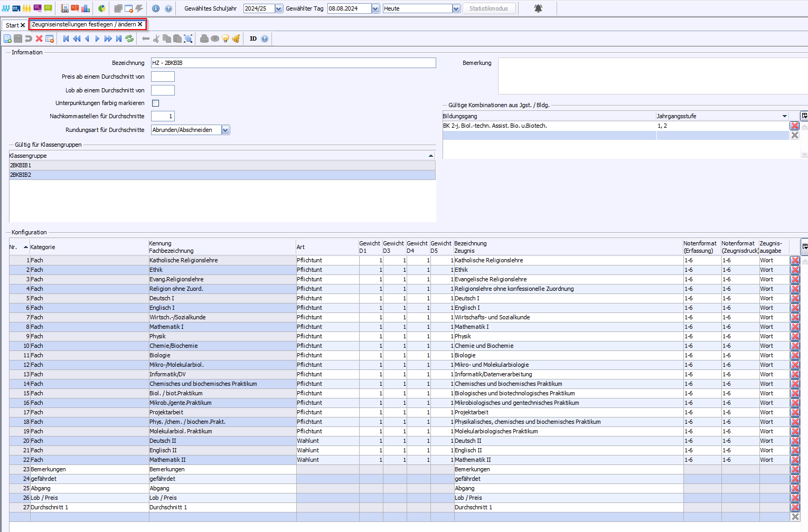Open the notification bell icon
This screenshot has height=532, width=808.
pyautogui.click(x=538, y=8)
